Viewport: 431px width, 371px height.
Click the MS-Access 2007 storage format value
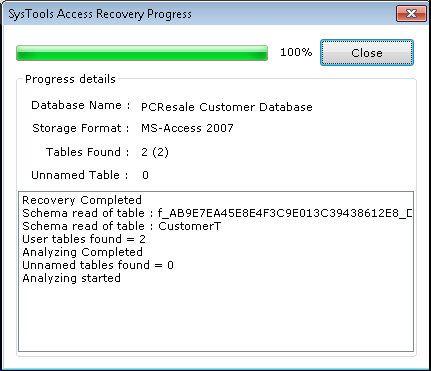pos(187,128)
